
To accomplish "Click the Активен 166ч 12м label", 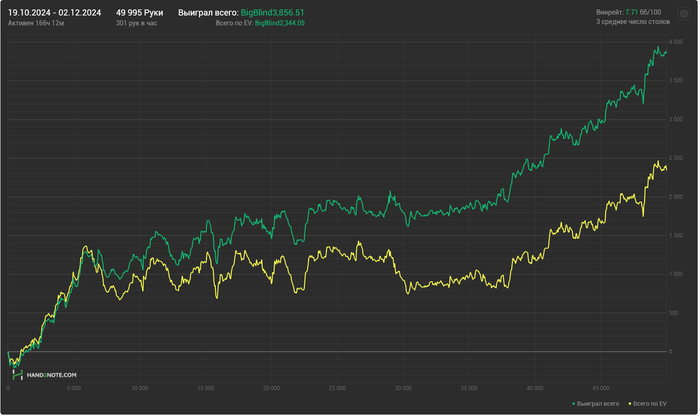I will tap(36, 23).
